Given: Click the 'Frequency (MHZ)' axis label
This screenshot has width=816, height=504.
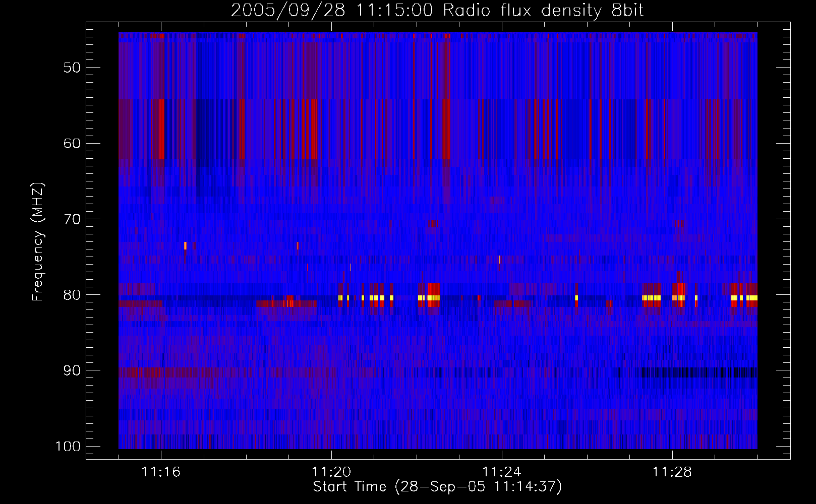Looking at the screenshot, I should [38, 242].
